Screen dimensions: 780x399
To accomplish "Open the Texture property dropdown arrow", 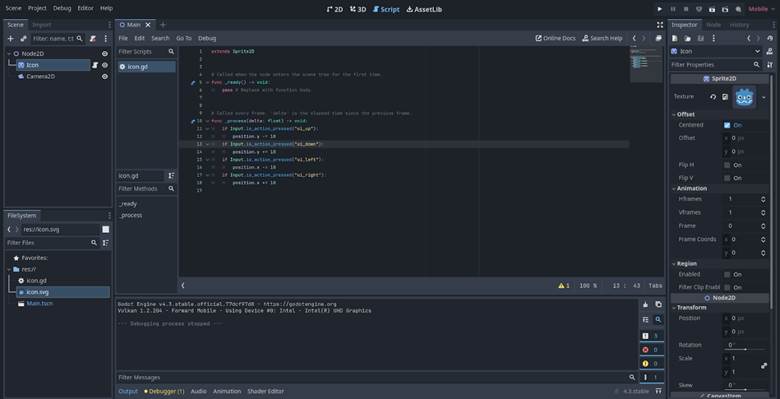I will click(764, 97).
